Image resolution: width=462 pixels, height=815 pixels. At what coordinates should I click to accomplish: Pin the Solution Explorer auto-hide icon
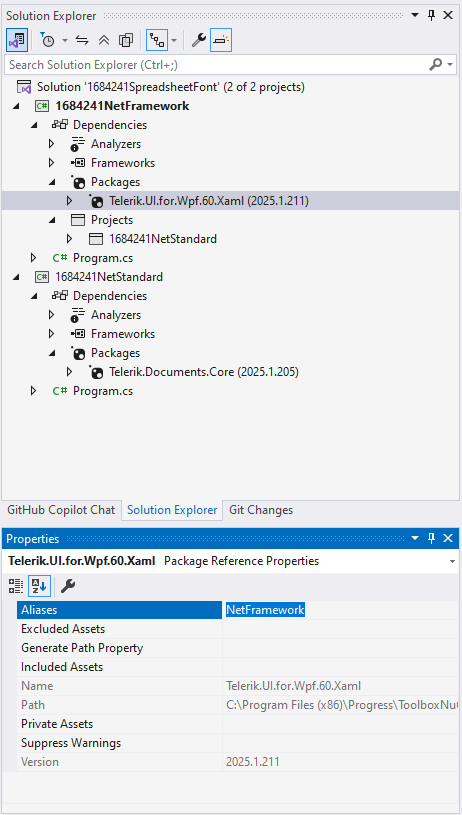[x=431, y=16]
